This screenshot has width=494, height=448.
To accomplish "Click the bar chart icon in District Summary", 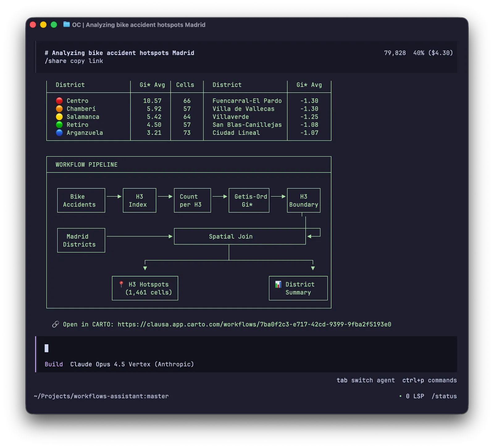I will [x=278, y=284].
